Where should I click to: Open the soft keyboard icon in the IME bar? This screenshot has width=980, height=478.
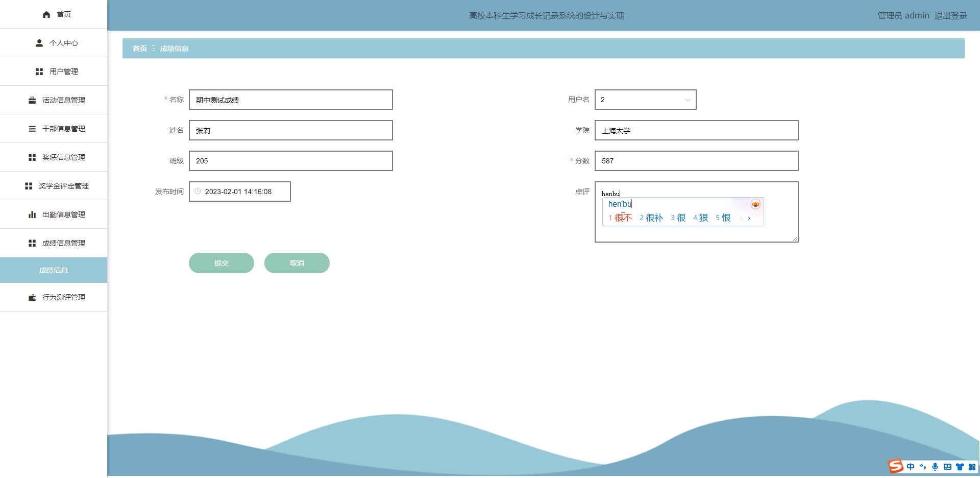(947, 467)
